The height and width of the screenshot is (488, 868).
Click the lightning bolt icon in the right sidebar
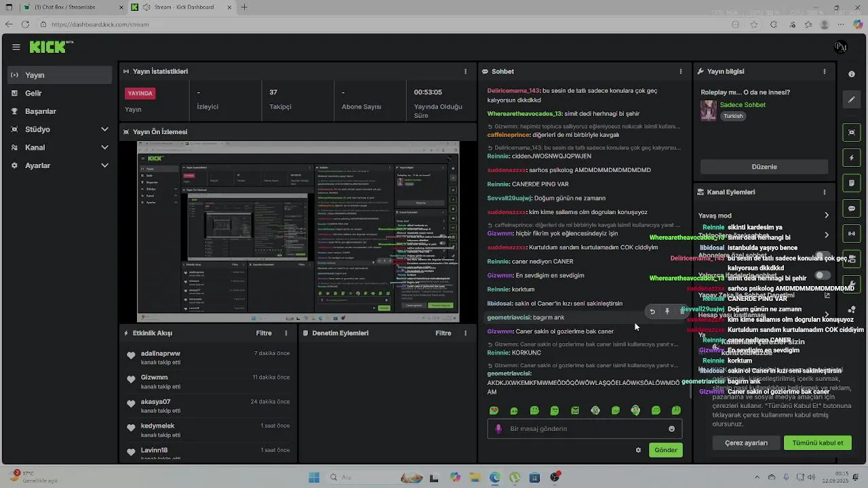click(x=852, y=158)
